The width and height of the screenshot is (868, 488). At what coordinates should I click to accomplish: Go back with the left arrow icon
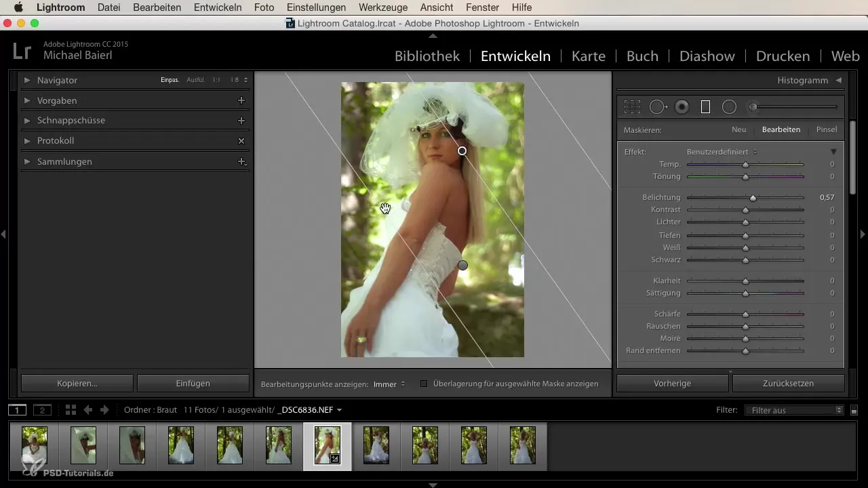coord(87,410)
